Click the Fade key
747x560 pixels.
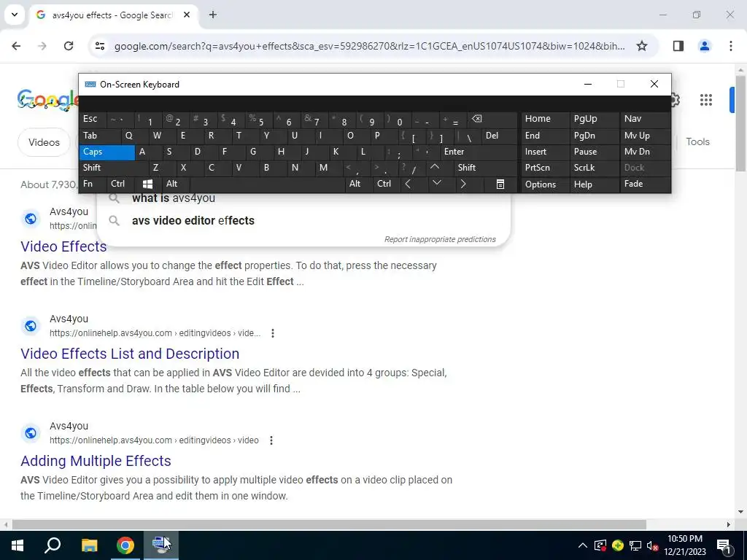(x=645, y=184)
